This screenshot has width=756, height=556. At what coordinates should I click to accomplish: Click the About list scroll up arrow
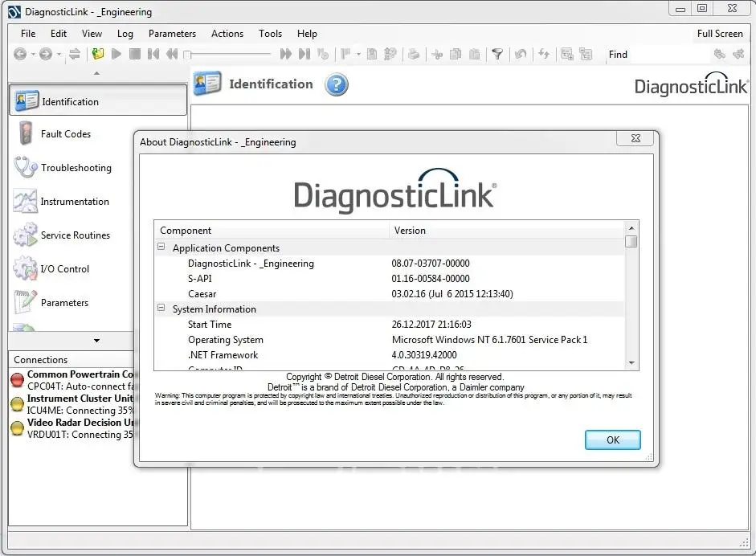[x=631, y=227]
